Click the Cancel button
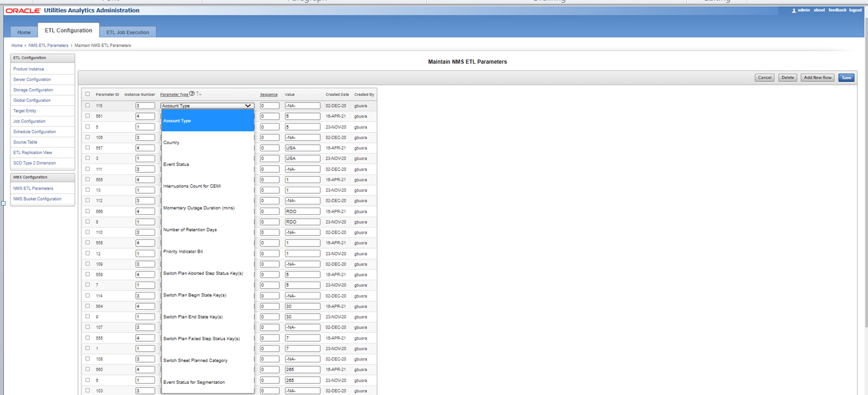Image resolution: width=868 pixels, height=395 pixels. [764, 78]
